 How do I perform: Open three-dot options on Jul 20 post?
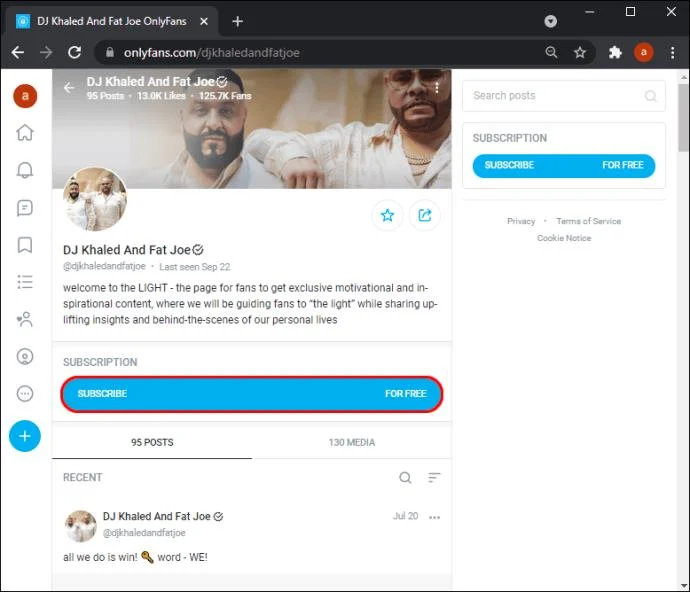click(434, 517)
